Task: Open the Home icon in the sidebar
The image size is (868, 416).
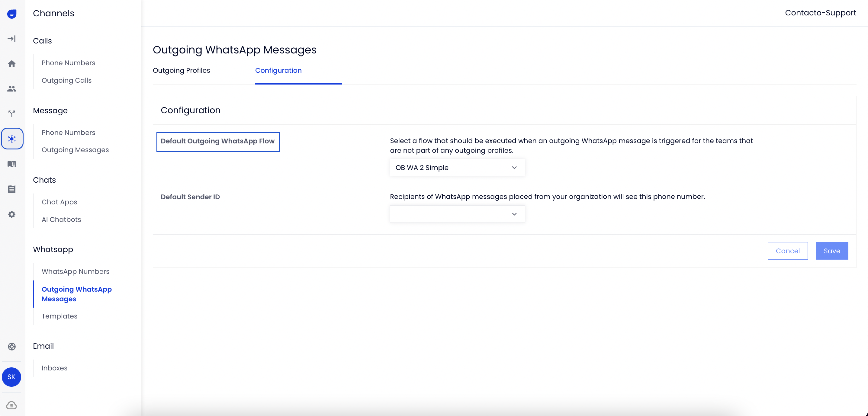Action: tap(12, 64)
